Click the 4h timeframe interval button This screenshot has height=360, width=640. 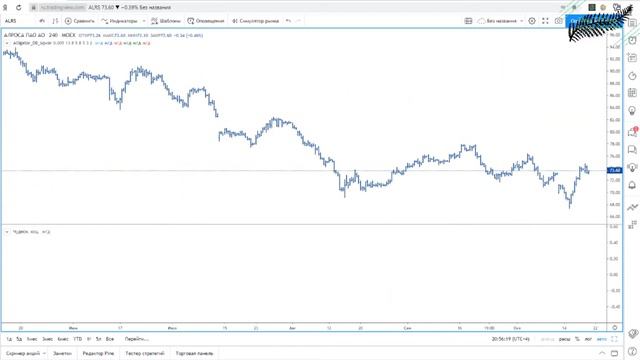[x=42, y=21]
